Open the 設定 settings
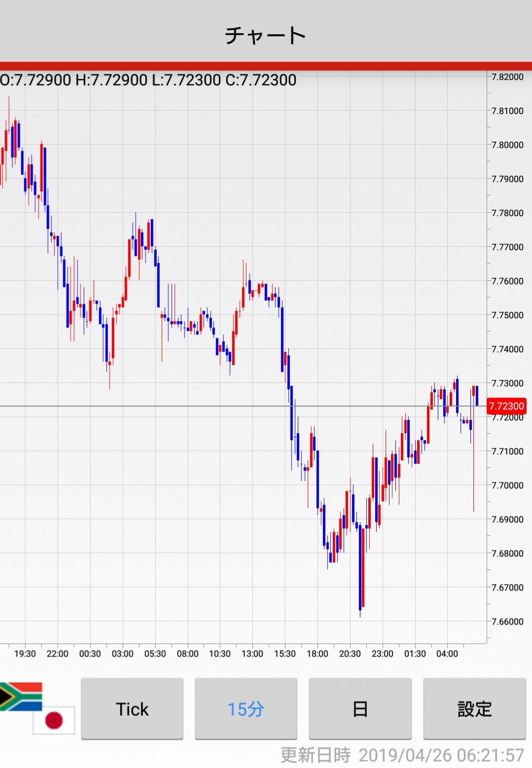Viewport: 532px width, 768px height. (474, 709)
